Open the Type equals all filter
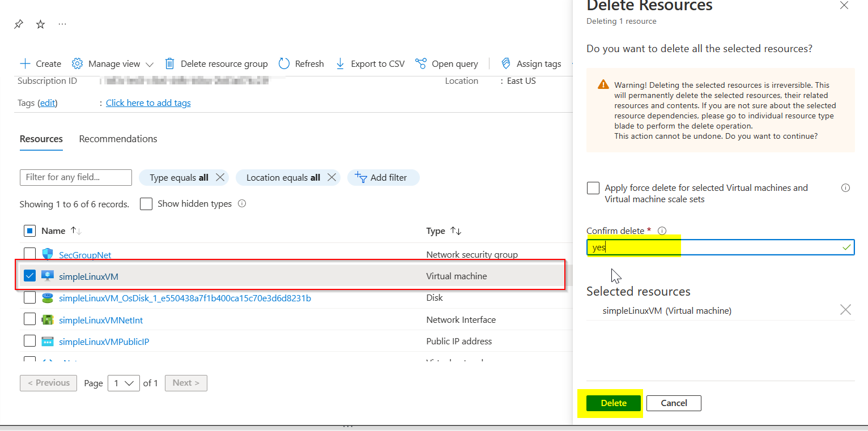This screenshot has width=868, height=431. (179, 177)
